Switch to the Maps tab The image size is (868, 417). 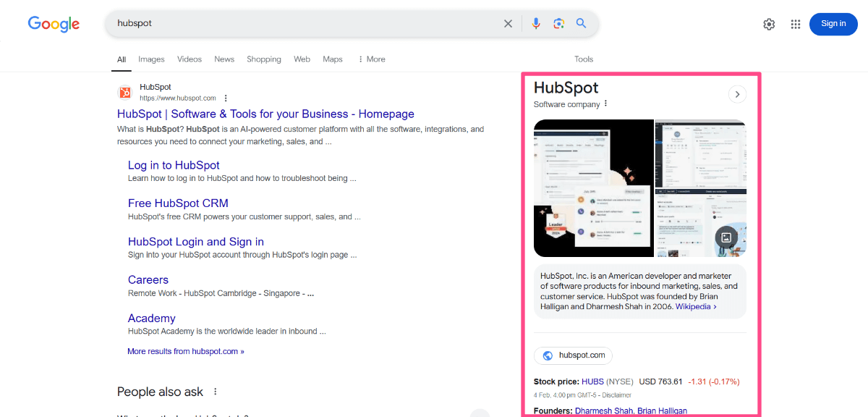[333, 59]
